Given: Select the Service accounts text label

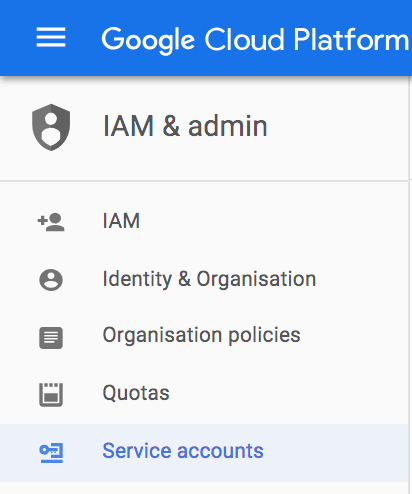Looking at the screenshot, I should pyautogui.click(x=183, y=451).
